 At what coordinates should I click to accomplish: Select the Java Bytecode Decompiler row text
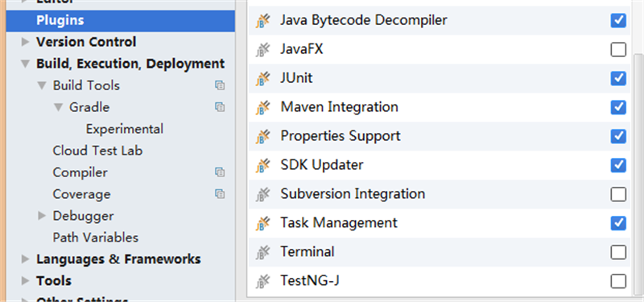pos(364,20)
